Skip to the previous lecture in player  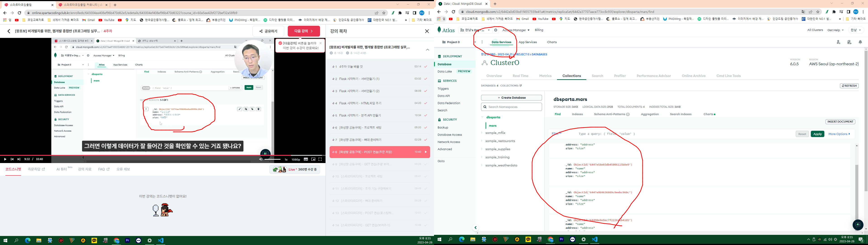point(12,159)
